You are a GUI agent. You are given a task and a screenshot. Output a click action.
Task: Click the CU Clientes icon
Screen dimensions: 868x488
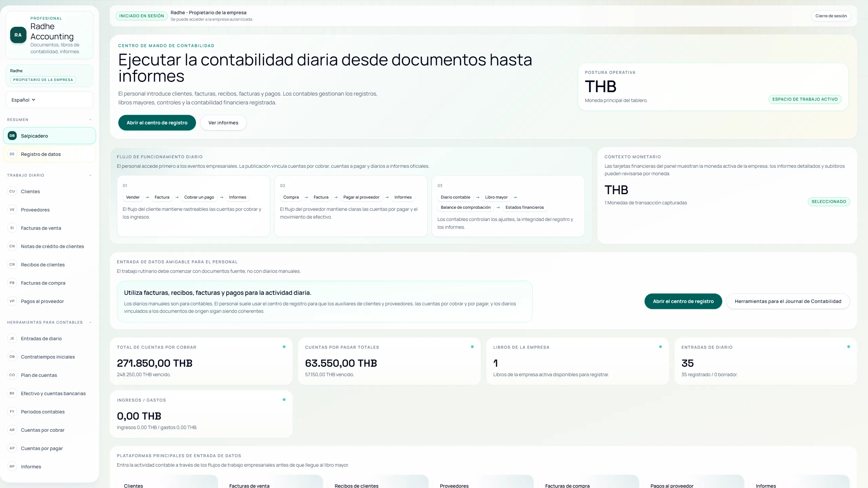tap(12, 191)
